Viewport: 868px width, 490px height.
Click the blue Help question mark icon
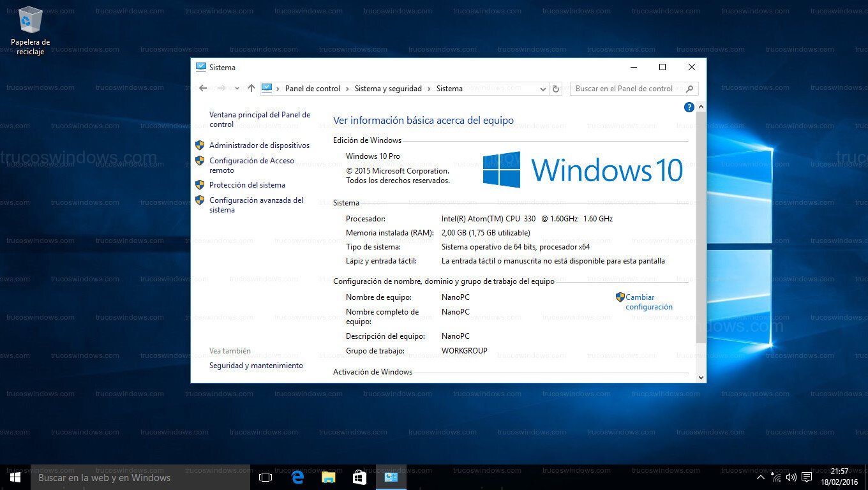(689, 107)
